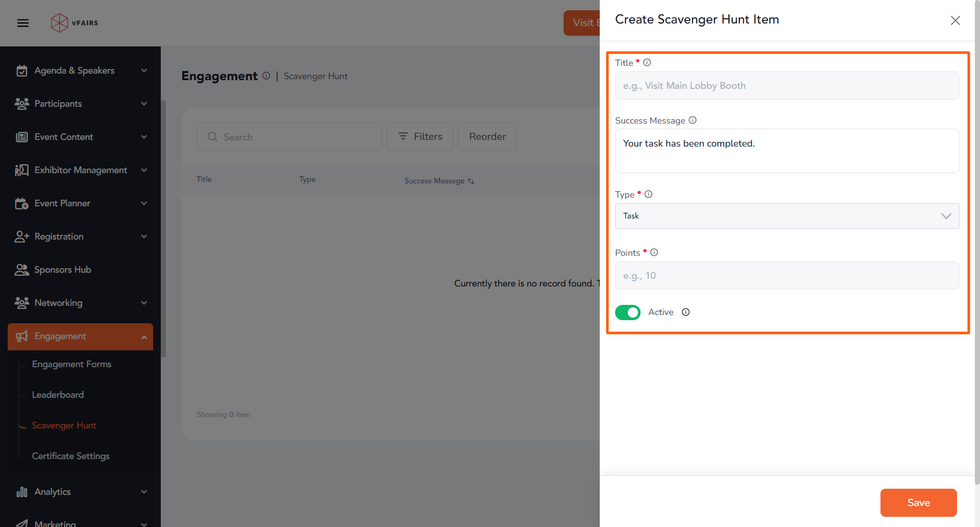This screenshot has width=980, height=527.
Task: Click the Success Message info icon
Action: point(693,120)
